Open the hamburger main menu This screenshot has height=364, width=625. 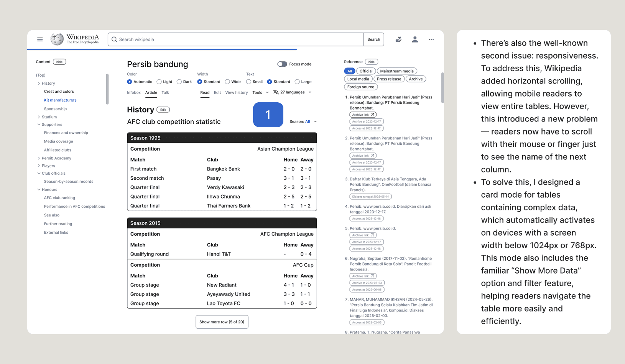[40, 39]
